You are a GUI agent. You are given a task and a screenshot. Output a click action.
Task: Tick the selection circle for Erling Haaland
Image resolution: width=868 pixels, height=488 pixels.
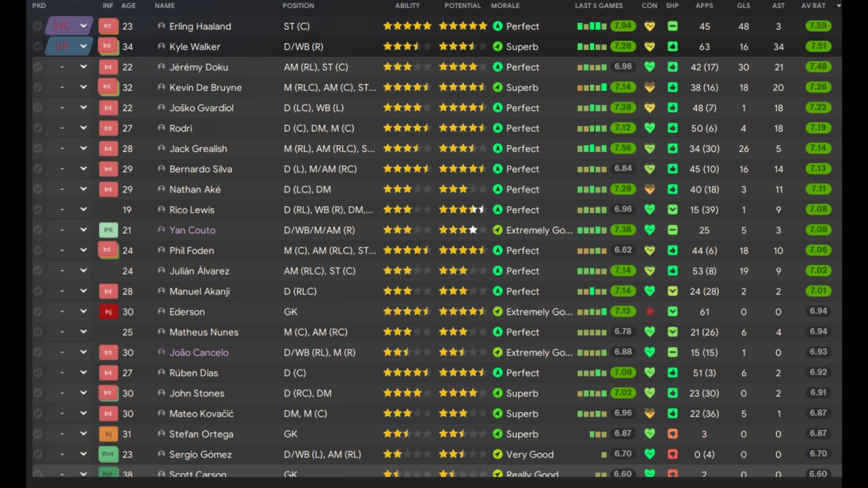(37, 26)
